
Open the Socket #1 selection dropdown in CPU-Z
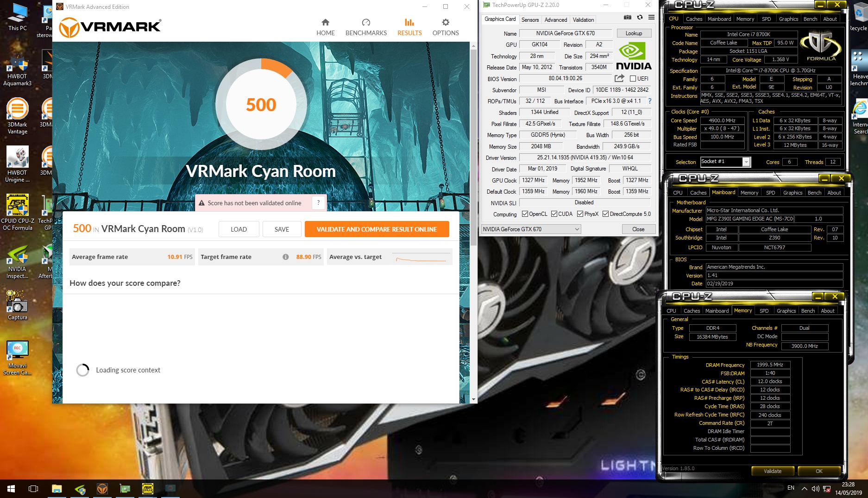[725, 162]
